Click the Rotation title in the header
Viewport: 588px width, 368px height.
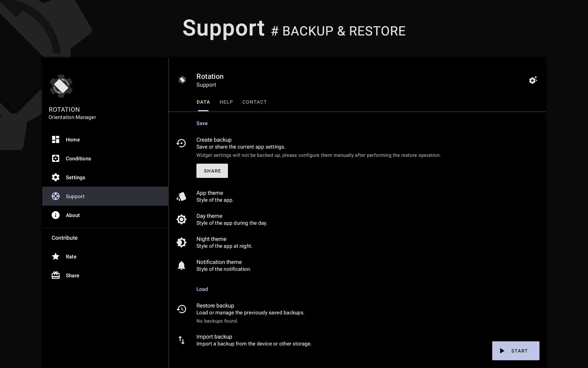point(210,76)
